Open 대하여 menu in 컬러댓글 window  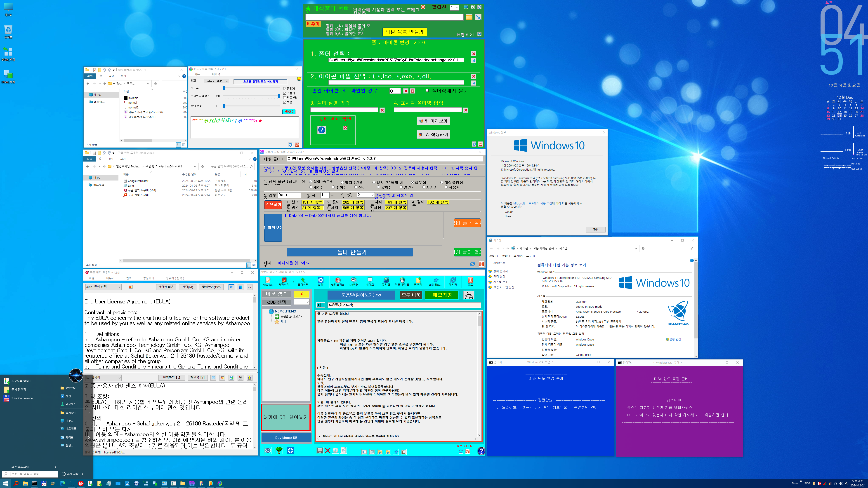[216, 74]
